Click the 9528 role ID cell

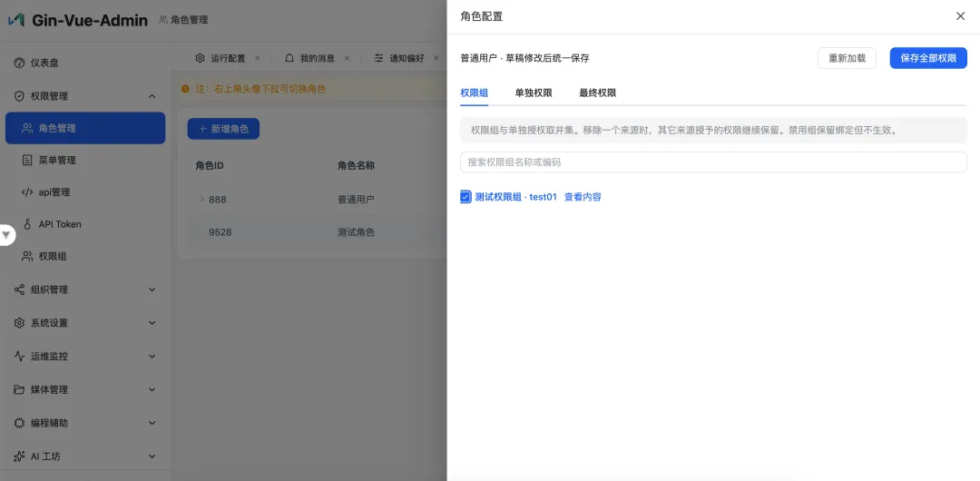click(220, 232)
